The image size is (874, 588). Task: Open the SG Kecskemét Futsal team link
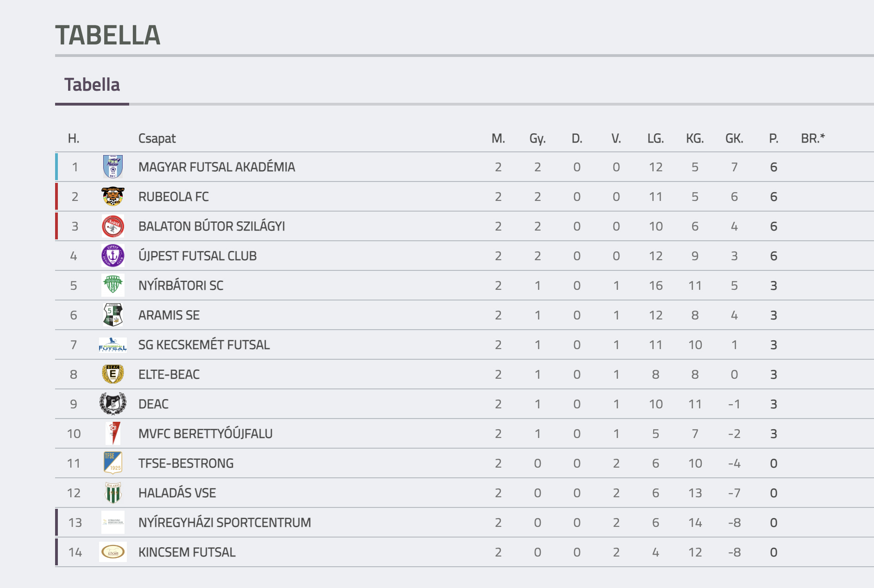pos(204,345)
